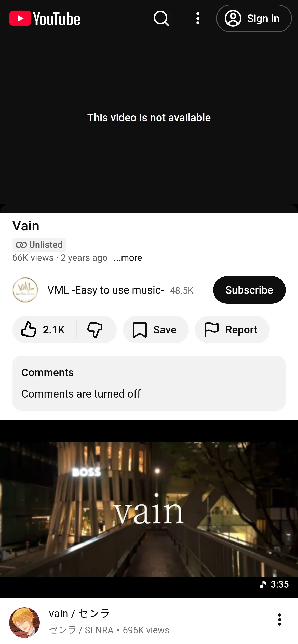Expand the description with ...more
This screenshot has height=644, width=298.
pos(128,258)
